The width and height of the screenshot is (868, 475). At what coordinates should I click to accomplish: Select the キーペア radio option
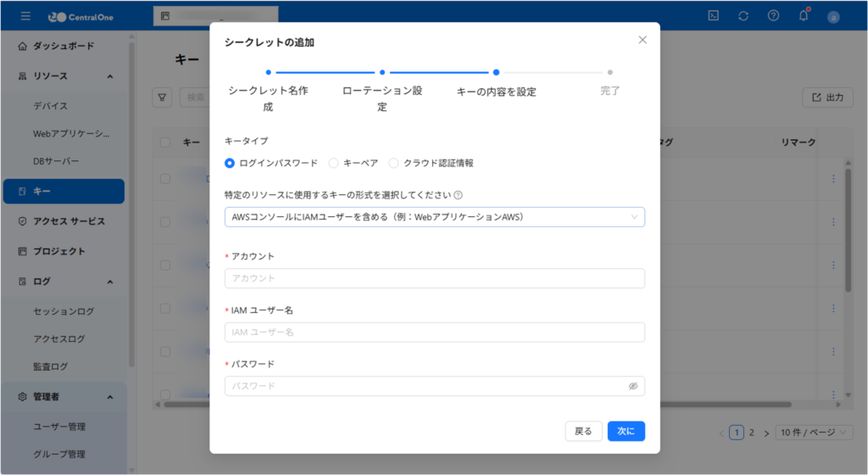(333, 163)
